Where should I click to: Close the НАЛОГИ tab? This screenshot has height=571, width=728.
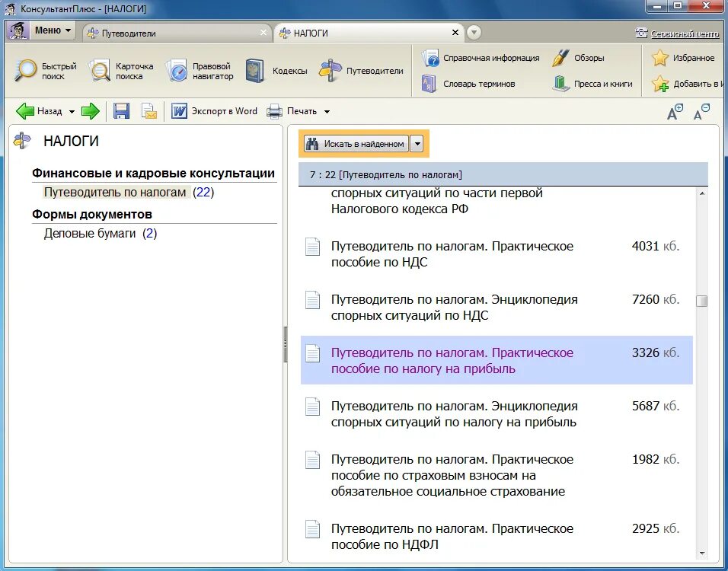click(x=455, y=33)
